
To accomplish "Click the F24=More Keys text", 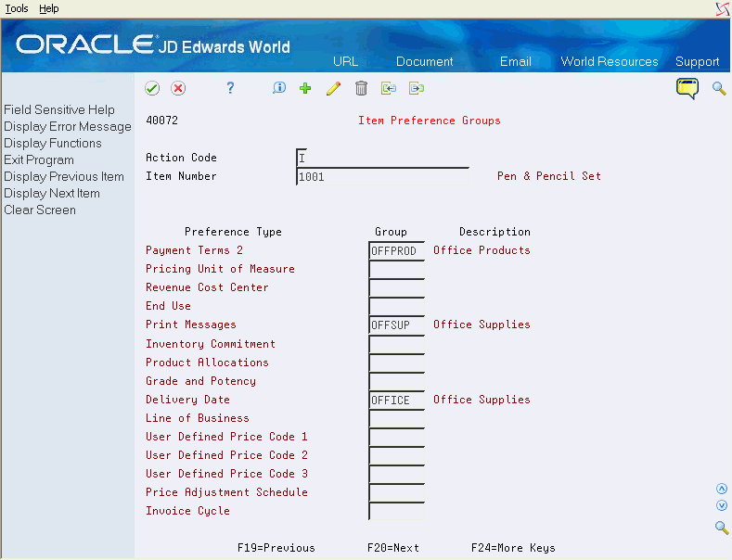I will 513,548.
